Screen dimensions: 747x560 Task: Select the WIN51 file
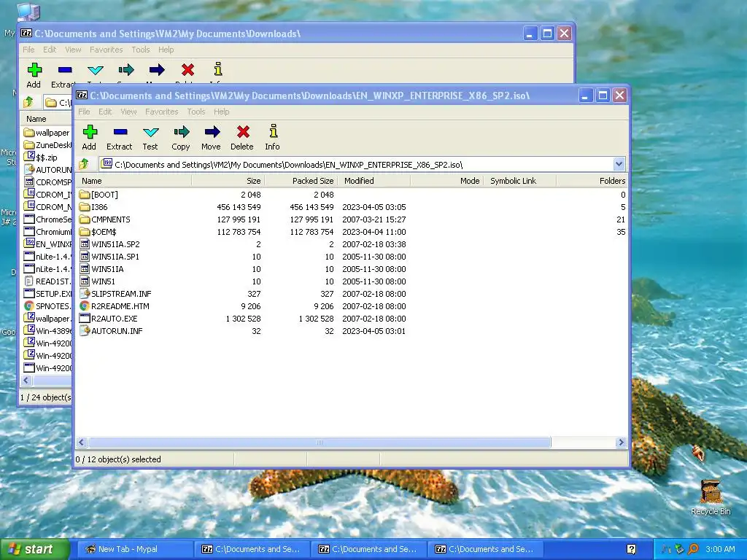click(104, 281)
